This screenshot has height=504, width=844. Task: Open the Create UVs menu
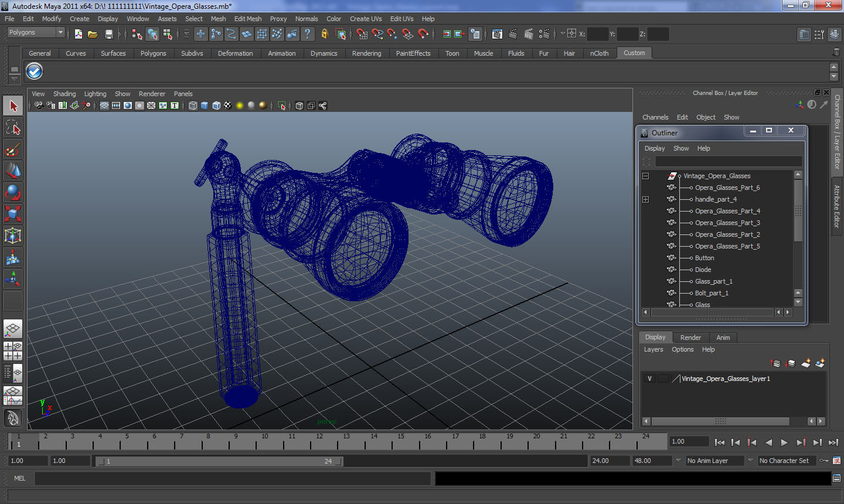[x=366, y=19]
